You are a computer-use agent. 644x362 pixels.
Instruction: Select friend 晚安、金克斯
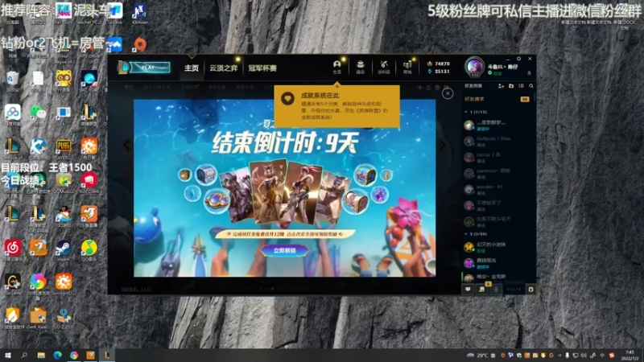(x=497, y=278)
